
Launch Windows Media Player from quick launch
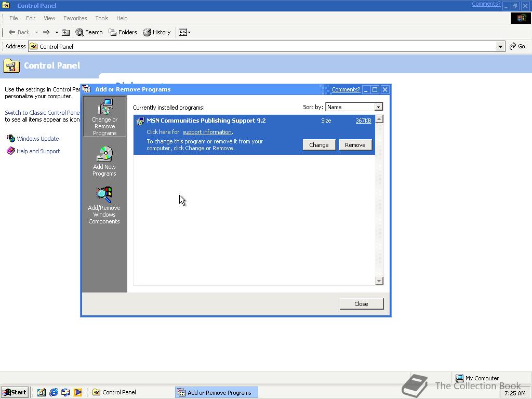coord(78,392)
